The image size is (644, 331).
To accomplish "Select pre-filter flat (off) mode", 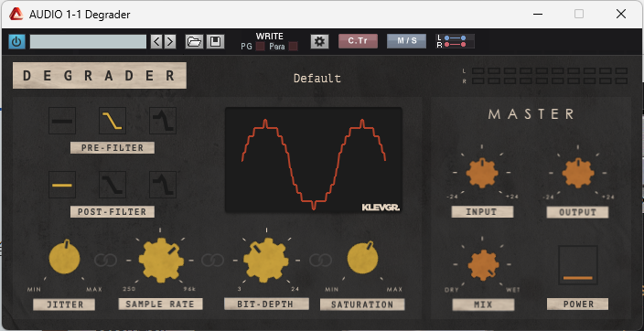I will click(62, 121).
